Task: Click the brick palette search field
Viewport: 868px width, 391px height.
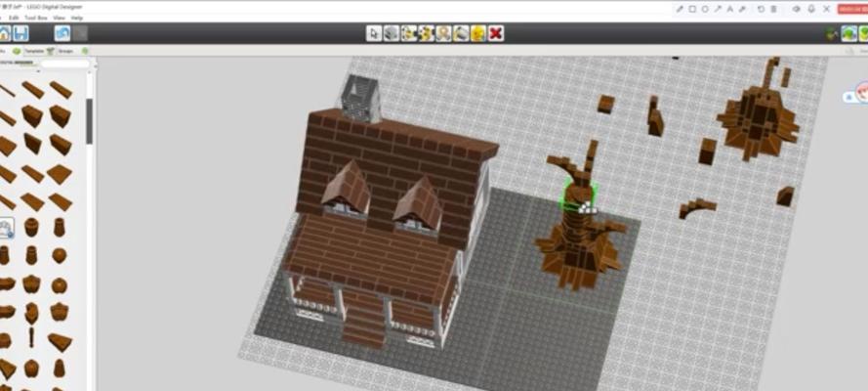Action: pyautogui.click(x=64, y=64)
